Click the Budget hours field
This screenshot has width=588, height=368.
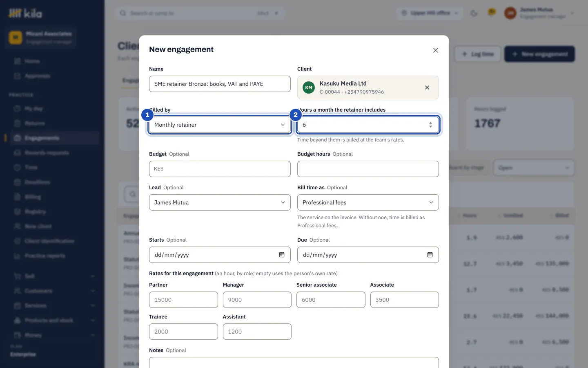point(368,169)
